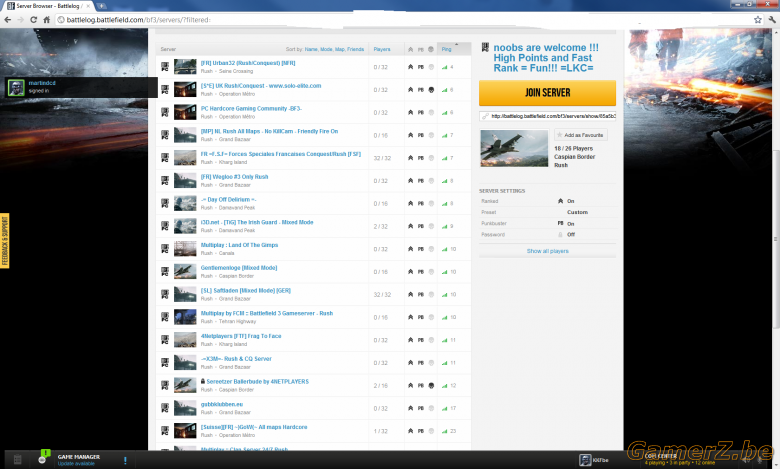The image size is (780, 469).
Task: Sort by the hardcore preset column header icon
Action: [x=431, y=49]
